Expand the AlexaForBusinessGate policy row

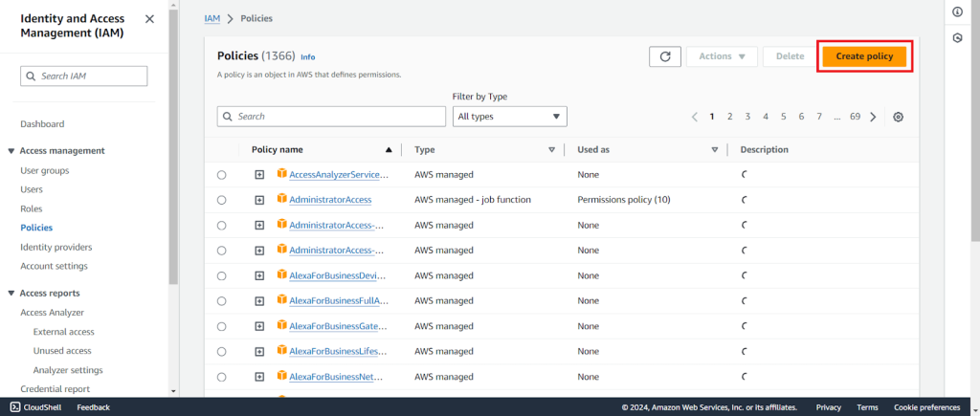(x=259, y=327)
